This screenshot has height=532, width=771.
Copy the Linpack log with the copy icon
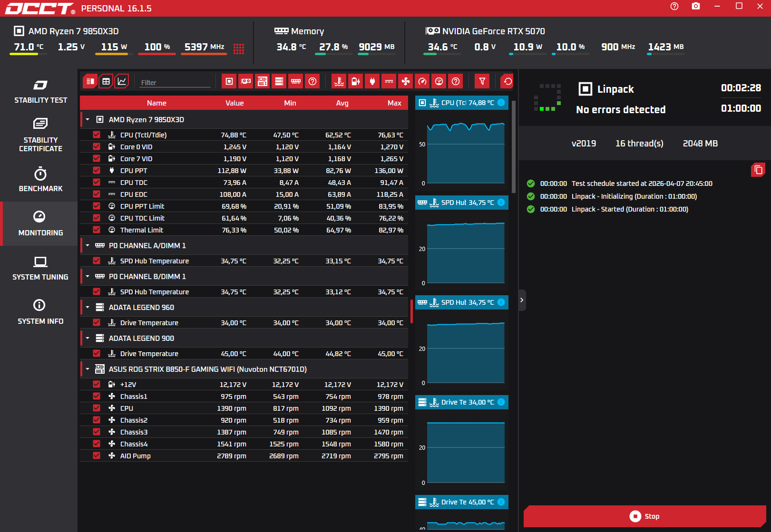point(758,170)
